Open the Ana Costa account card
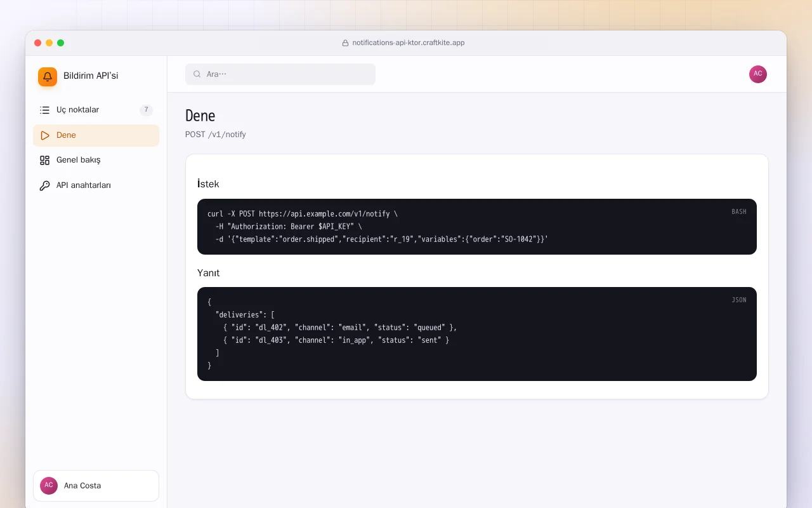812x508 pixels. tap(96, 486)
